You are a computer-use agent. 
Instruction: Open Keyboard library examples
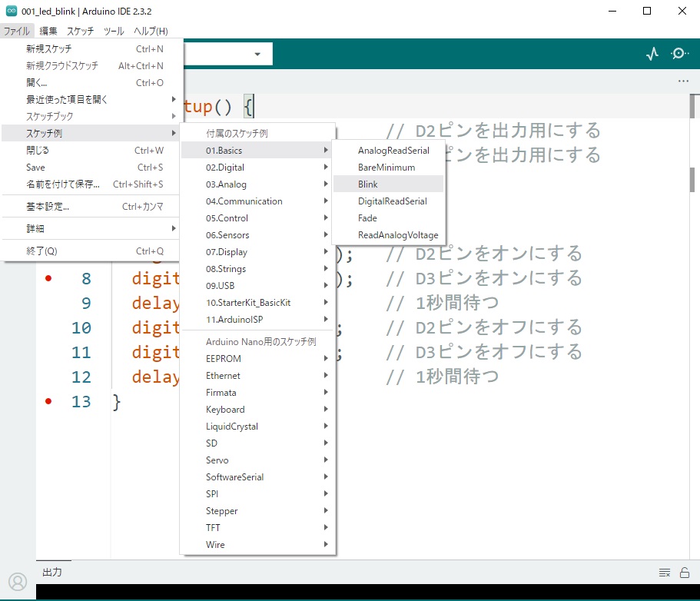[257, 410]
